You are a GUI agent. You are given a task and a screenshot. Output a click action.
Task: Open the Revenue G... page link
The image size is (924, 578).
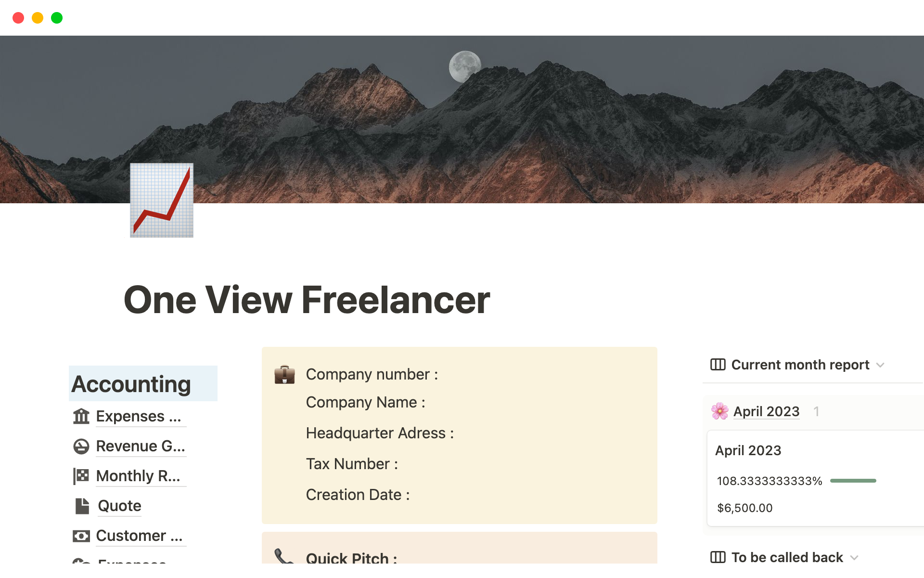click(141, 446)
